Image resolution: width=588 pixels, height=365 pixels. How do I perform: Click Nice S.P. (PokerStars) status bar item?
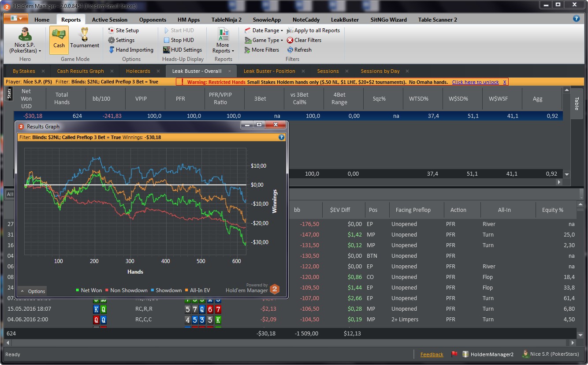pyautogui.click(x=551, y=354)
